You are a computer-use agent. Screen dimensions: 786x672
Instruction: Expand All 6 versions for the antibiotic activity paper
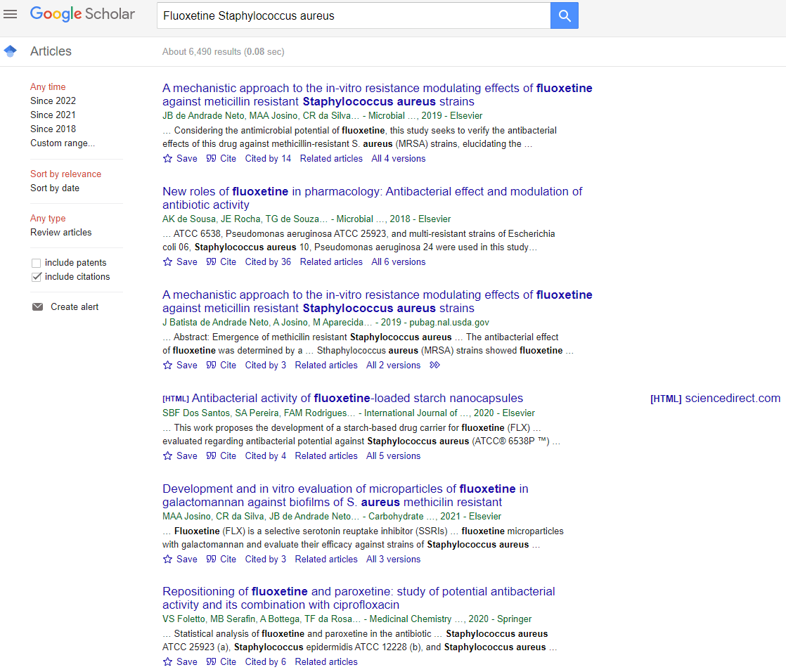click(x=398, y=261)
